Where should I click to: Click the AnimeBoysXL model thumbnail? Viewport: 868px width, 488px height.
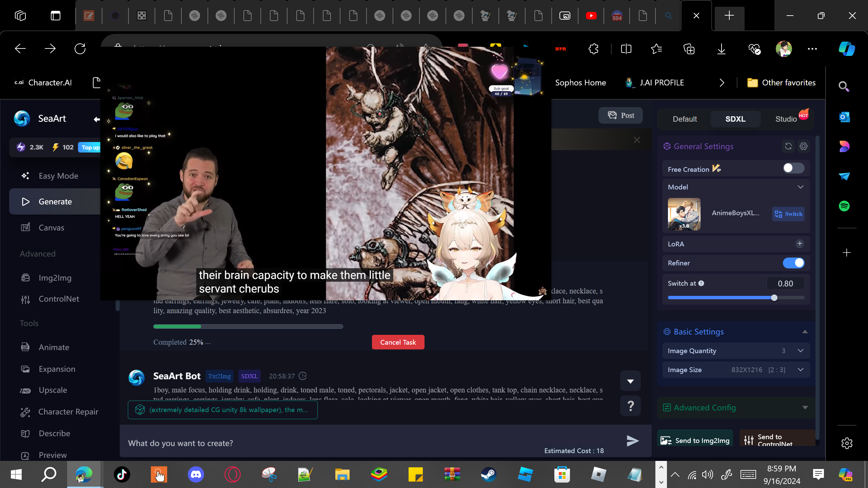[684, 214]
